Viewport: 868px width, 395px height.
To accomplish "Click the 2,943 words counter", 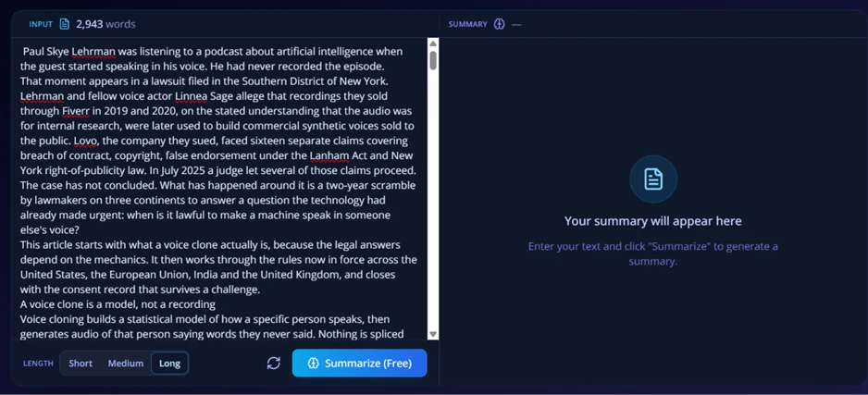I will [x=105, y=24].
